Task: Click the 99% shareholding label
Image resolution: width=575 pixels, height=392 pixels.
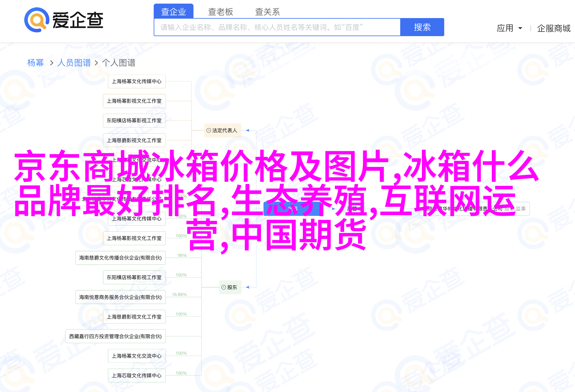Action: click(182, 255)
